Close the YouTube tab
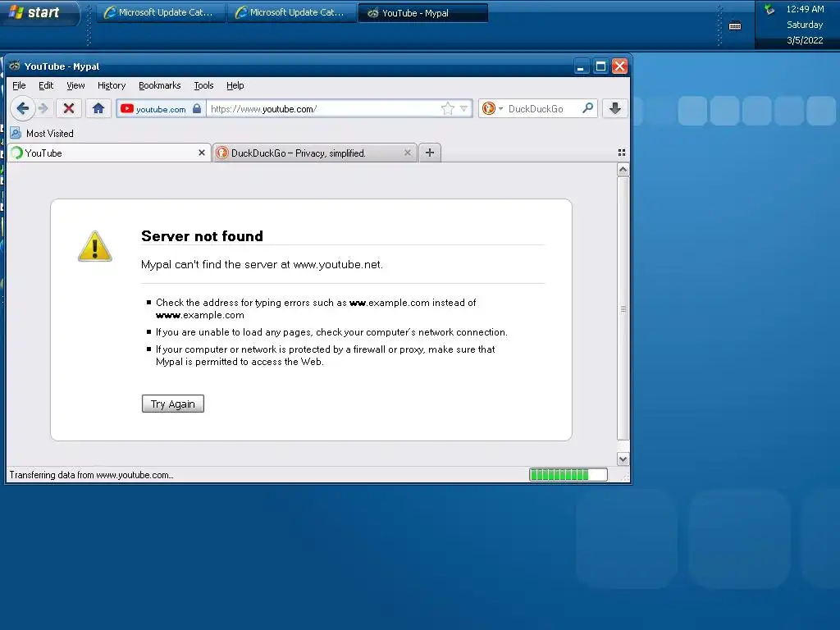Image resolution: width=840 pixels, height=630 pixels. [x=202, y=153]
